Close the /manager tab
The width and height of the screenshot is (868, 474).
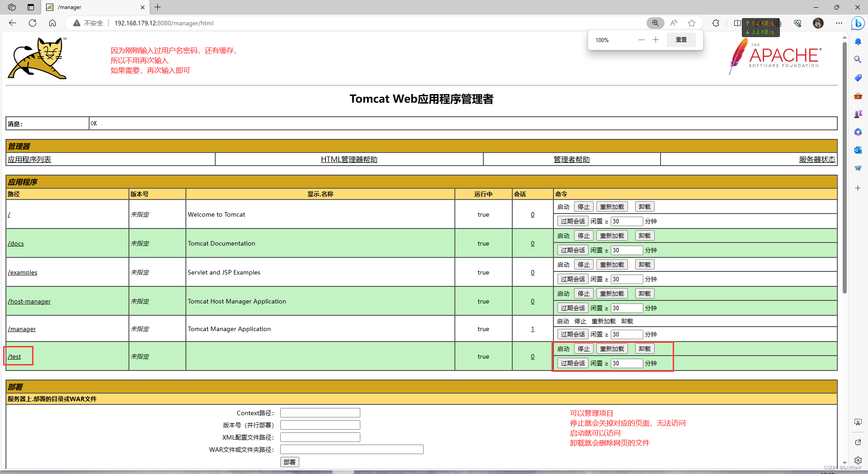pos(143,7)
